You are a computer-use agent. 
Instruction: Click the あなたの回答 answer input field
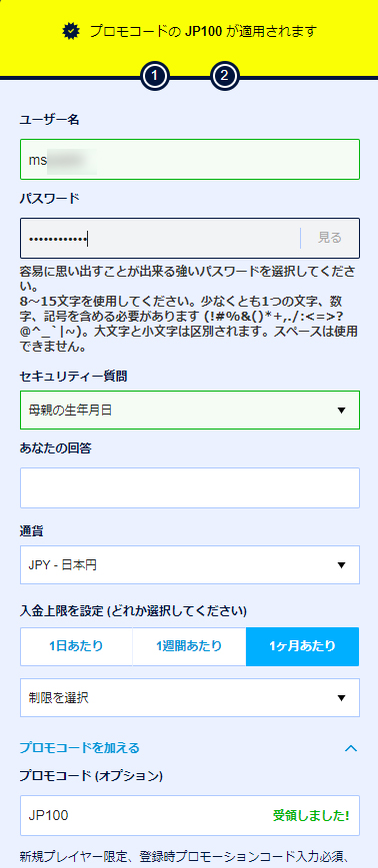point(190,488)
